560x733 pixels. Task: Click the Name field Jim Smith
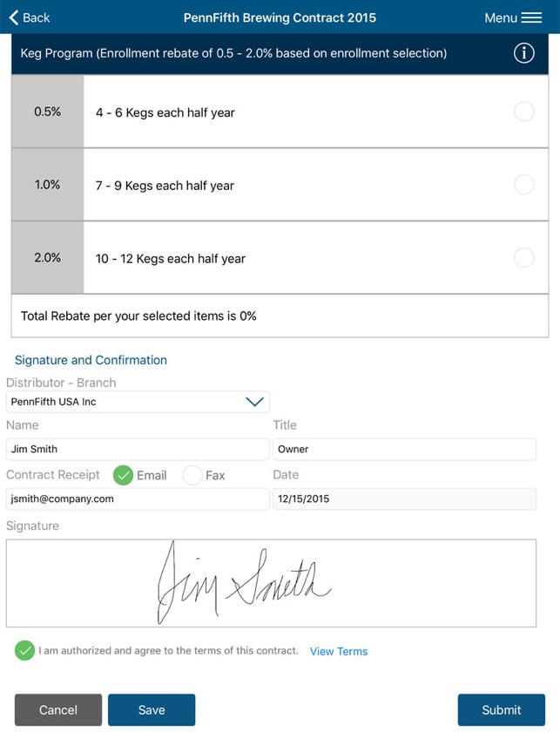pos(138,449)
